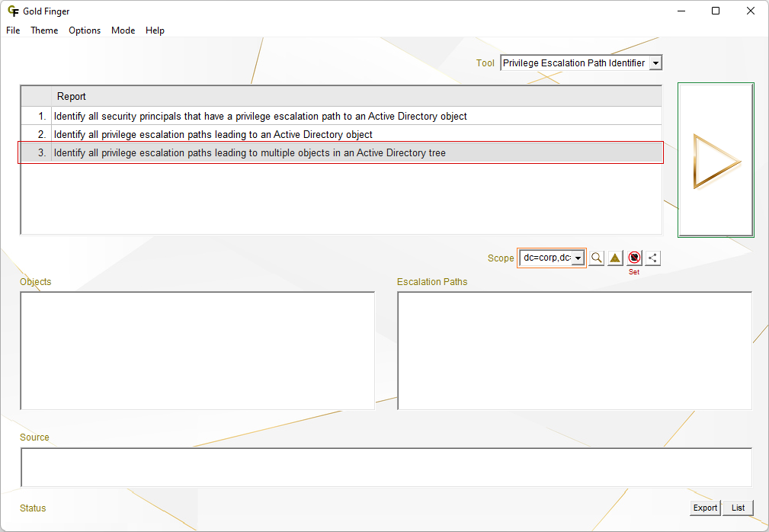Click the Status label
769x532 pixels.
tap(33, 508)
